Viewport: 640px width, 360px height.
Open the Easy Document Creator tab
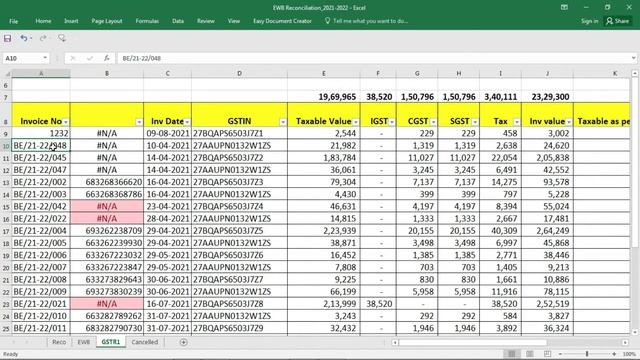[282, 21]
